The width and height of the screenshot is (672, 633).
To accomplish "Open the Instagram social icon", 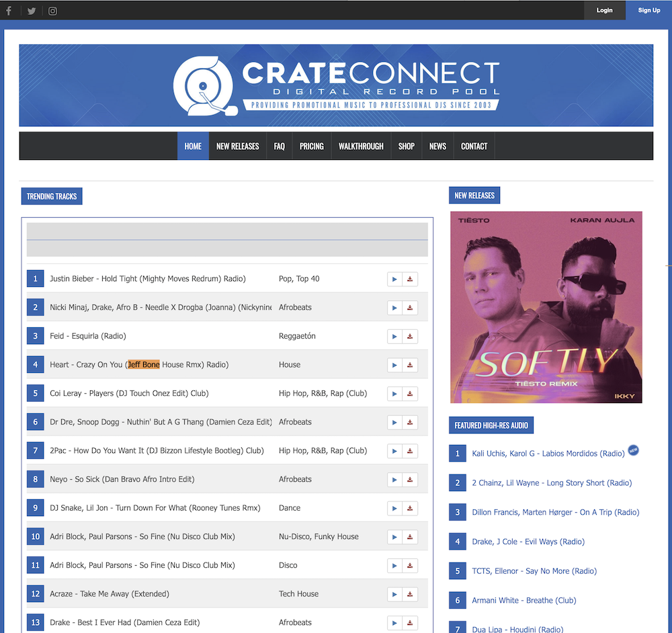I will [52, 11].
